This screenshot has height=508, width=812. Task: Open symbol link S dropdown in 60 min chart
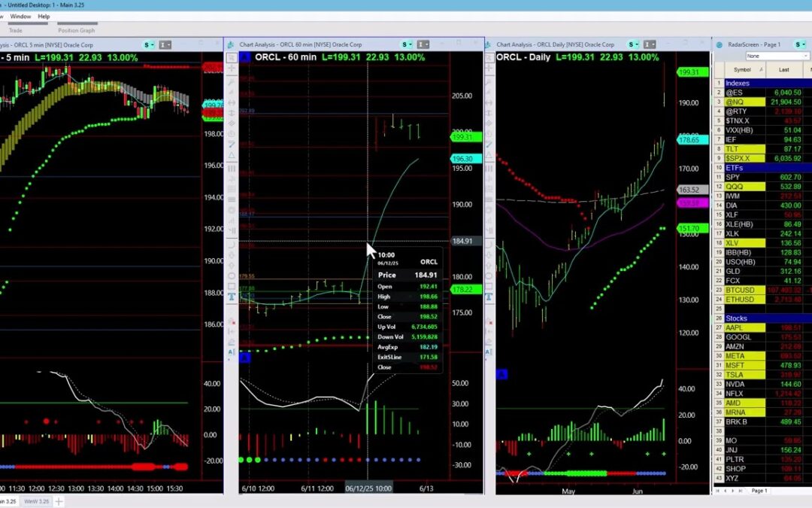click(x=407, y=44)
